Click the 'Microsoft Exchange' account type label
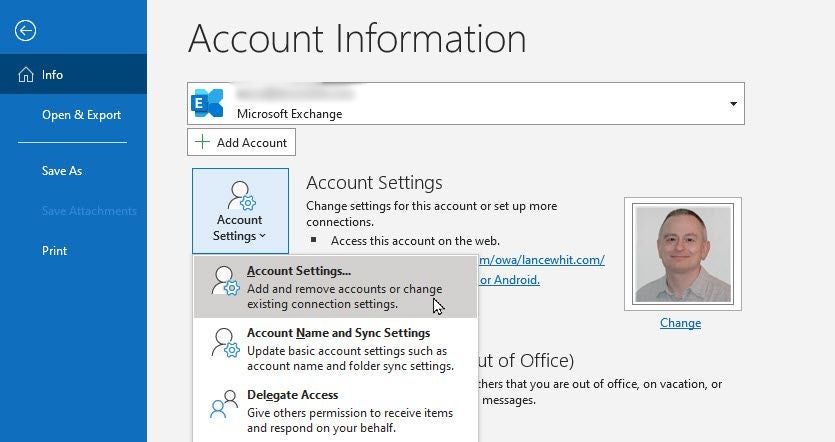 pyautogui.click(x=290, y=114)
